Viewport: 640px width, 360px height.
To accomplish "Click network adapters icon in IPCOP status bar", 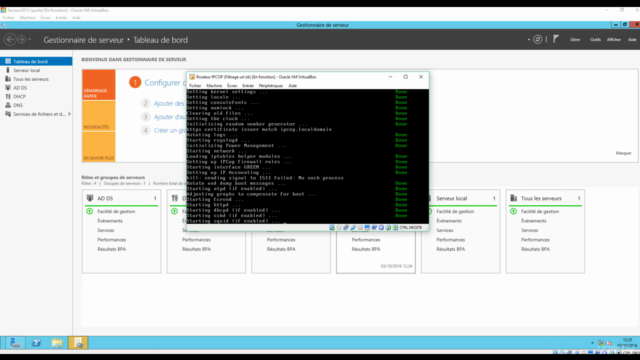I will pyautogui.click(x=346, y=228).
